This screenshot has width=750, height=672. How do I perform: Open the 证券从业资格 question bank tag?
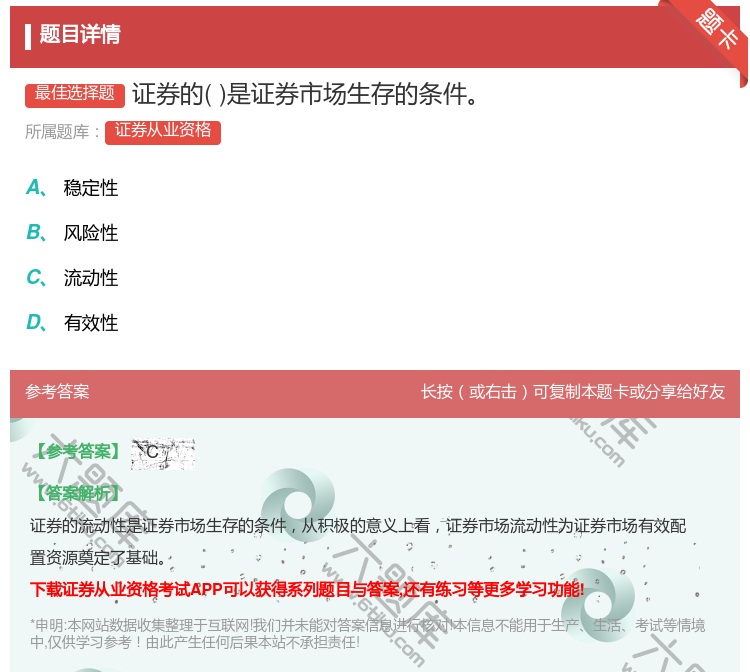[163, 132]
